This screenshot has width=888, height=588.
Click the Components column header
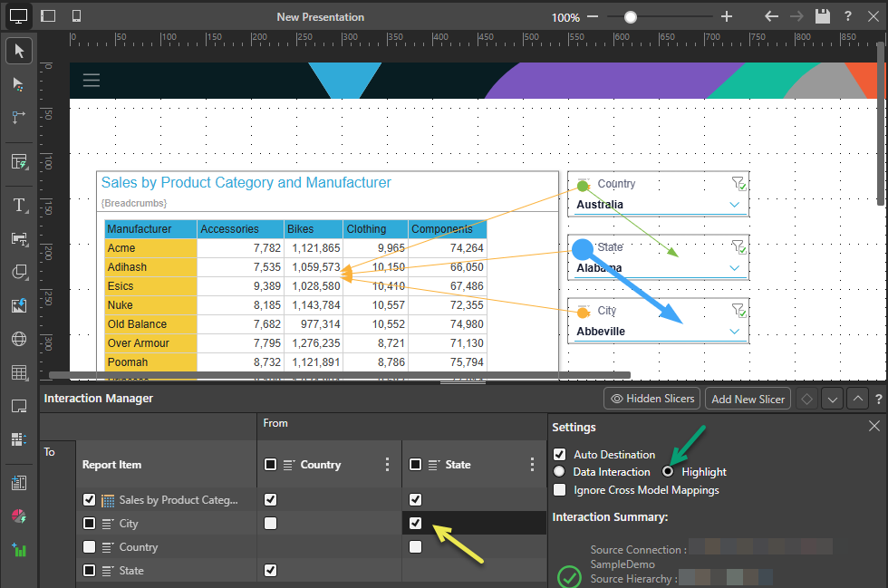[x=448, y=229]
